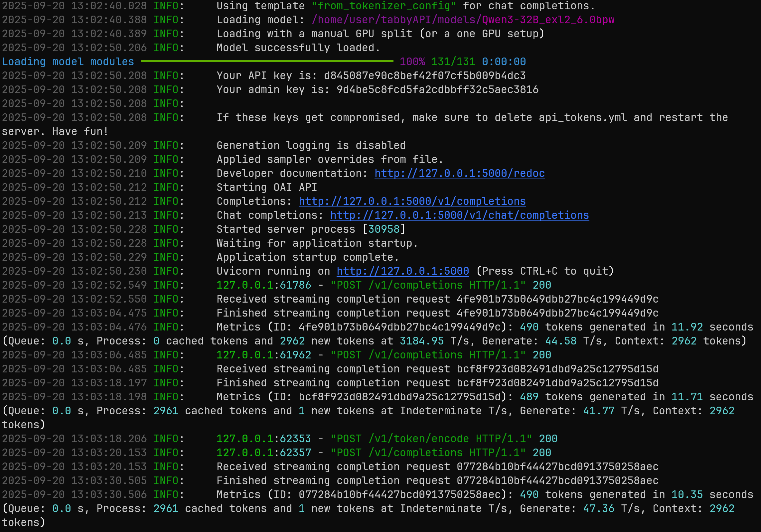
Task: Click the Loading model modules progress bar
Action: (267, 62)
